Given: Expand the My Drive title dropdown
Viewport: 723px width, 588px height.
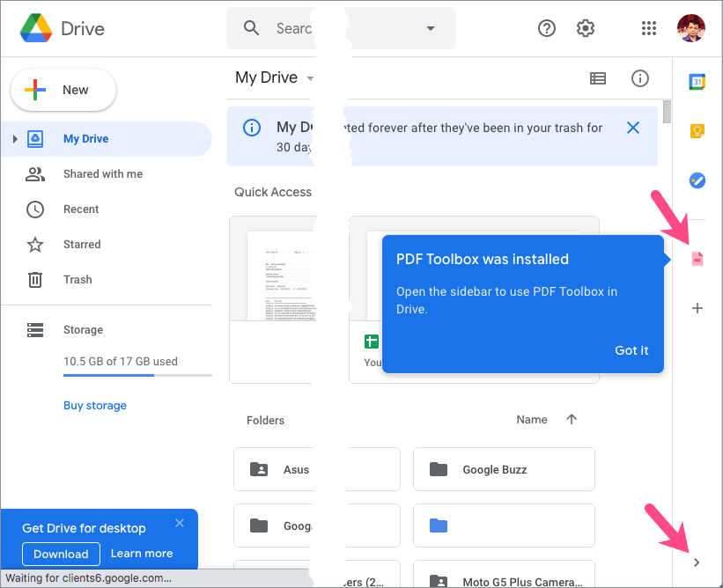Looking at the screenshot, I should [310, 78].
